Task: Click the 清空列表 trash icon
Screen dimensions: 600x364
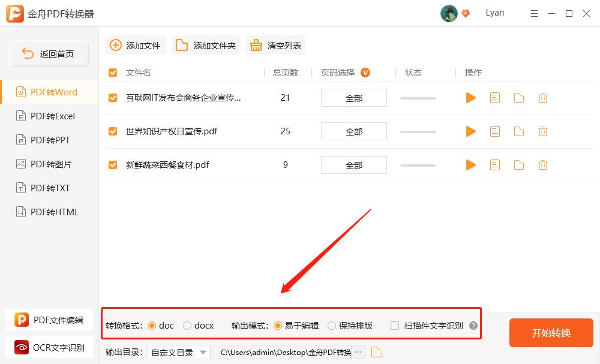Action: (257, 44)
